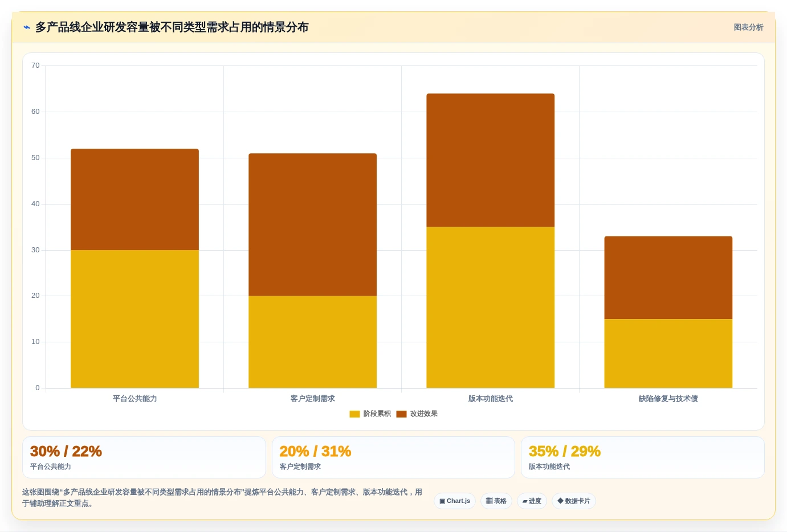Open the 图表分析 label at top right
Screen dimensions: 787x532
748,27
